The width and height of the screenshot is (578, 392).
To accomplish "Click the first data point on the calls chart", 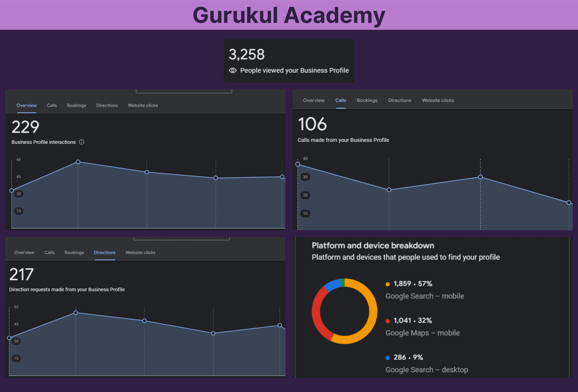I will click(x=298, y=164).
